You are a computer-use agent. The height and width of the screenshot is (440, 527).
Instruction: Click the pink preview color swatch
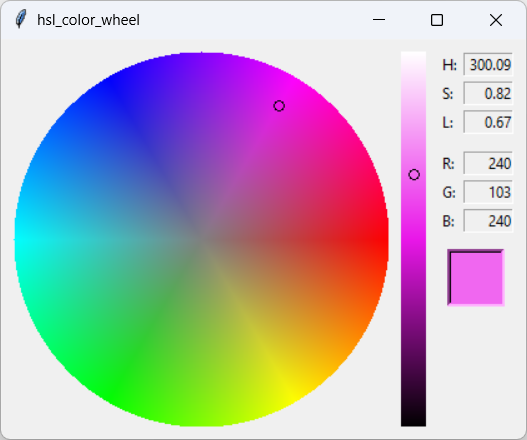(476, 278)
